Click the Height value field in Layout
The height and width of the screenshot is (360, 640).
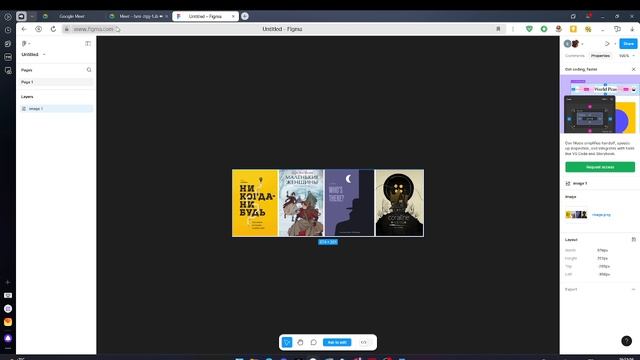point(602,258)
